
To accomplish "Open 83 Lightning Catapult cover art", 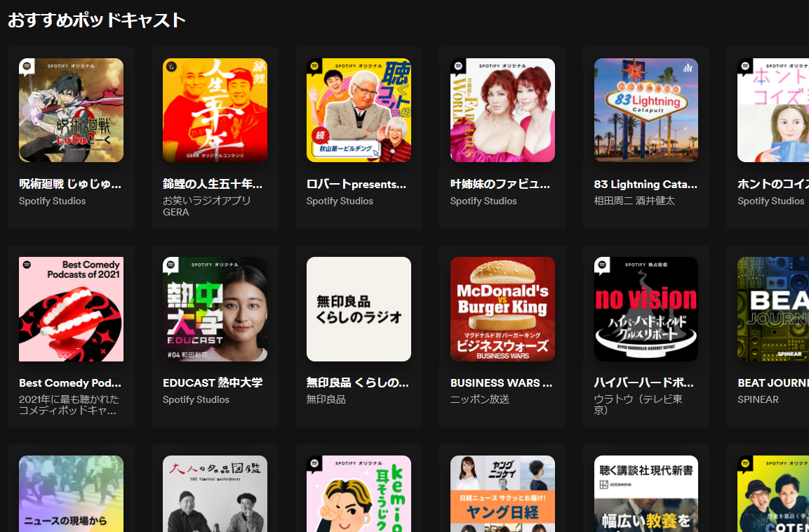I will pos(646,110).
